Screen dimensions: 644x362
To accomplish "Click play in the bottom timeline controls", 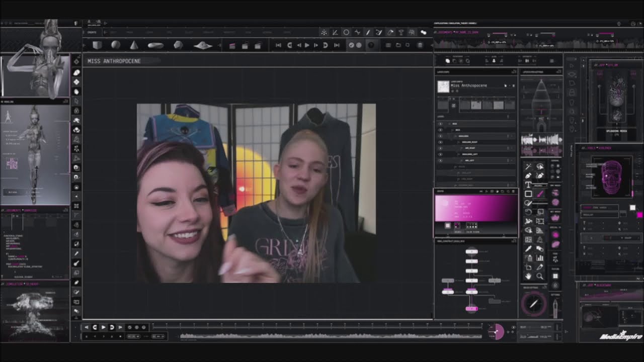I will point(104,327).
